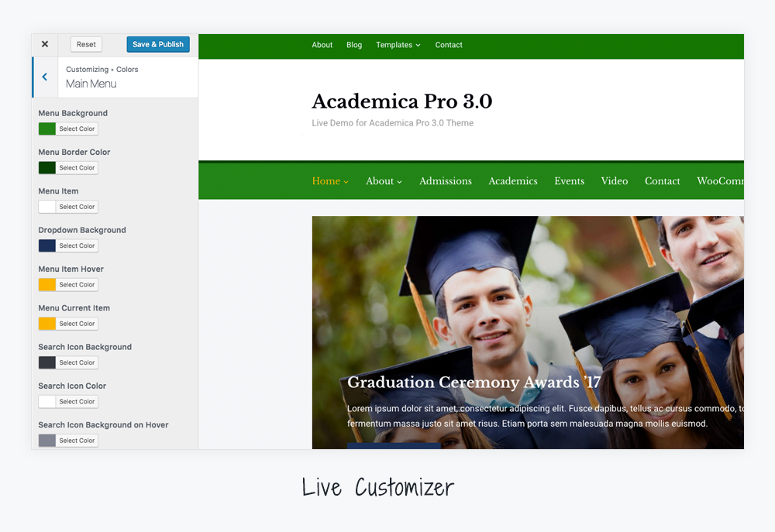Expand the Templates dropdown in top bar

398,45
